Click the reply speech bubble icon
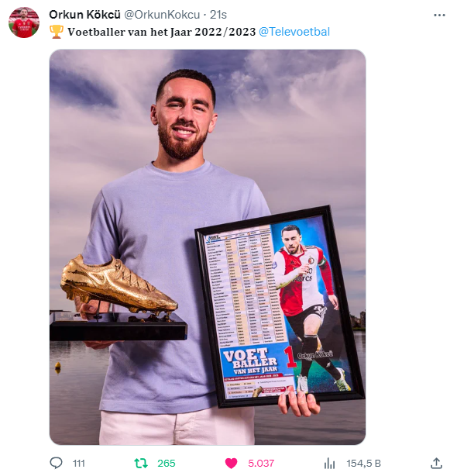The height and width of the screenshot is (476, 457). [56, 463]
